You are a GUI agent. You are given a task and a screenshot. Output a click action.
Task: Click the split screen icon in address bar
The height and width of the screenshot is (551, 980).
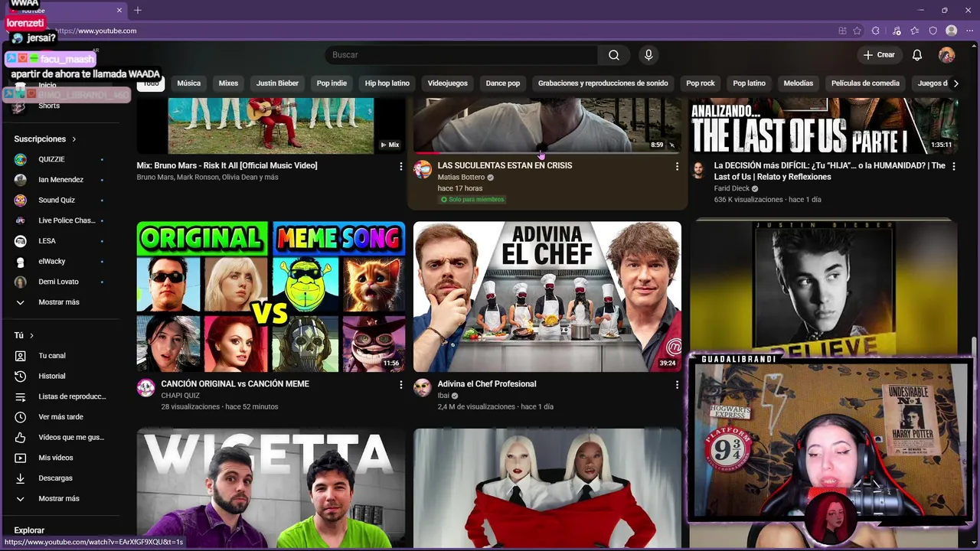click(842, 31)
